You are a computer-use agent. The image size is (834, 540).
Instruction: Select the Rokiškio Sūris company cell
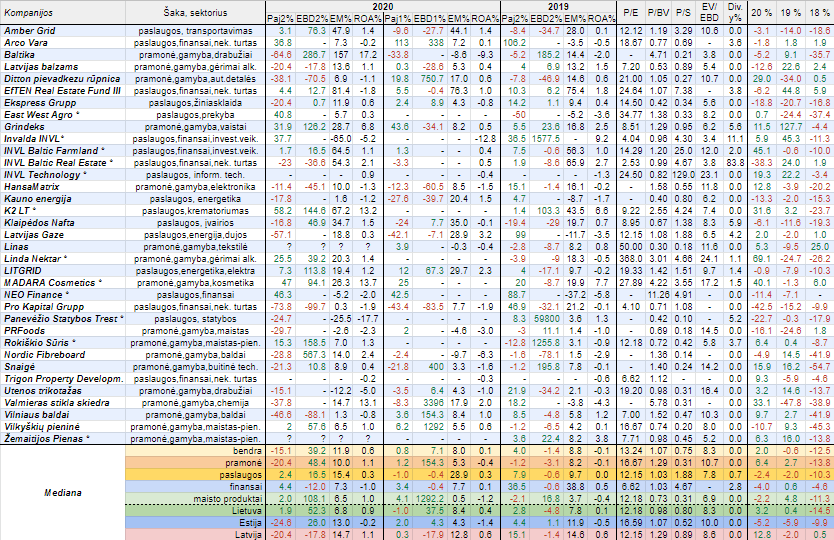point(40,343)
